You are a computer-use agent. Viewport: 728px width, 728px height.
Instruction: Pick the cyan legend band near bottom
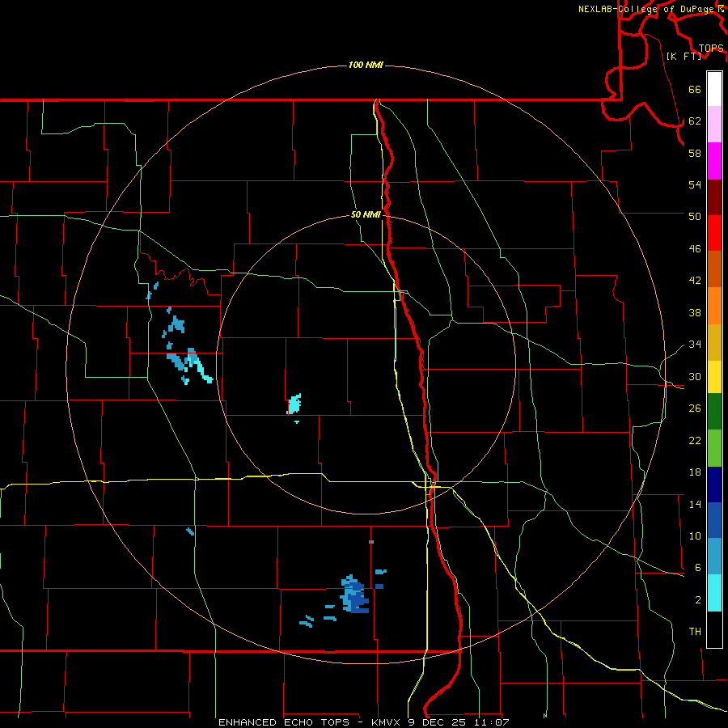[714, 593]
